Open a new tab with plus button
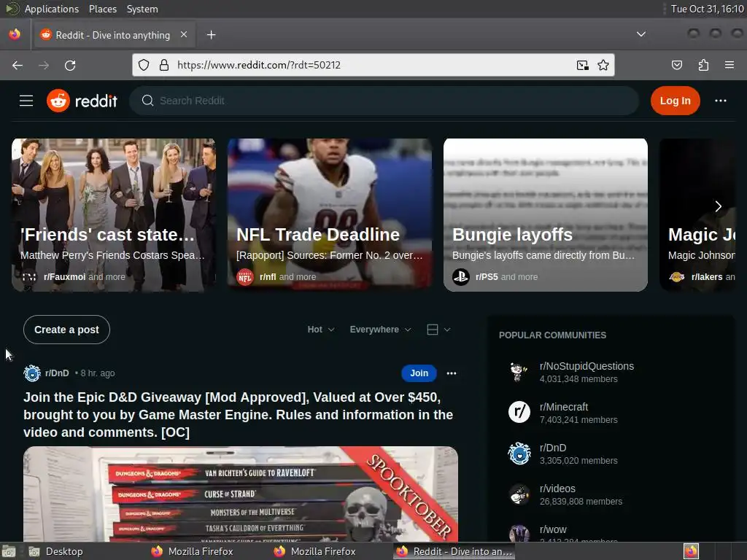Screen dimensions: 747x560 point(211,35)
